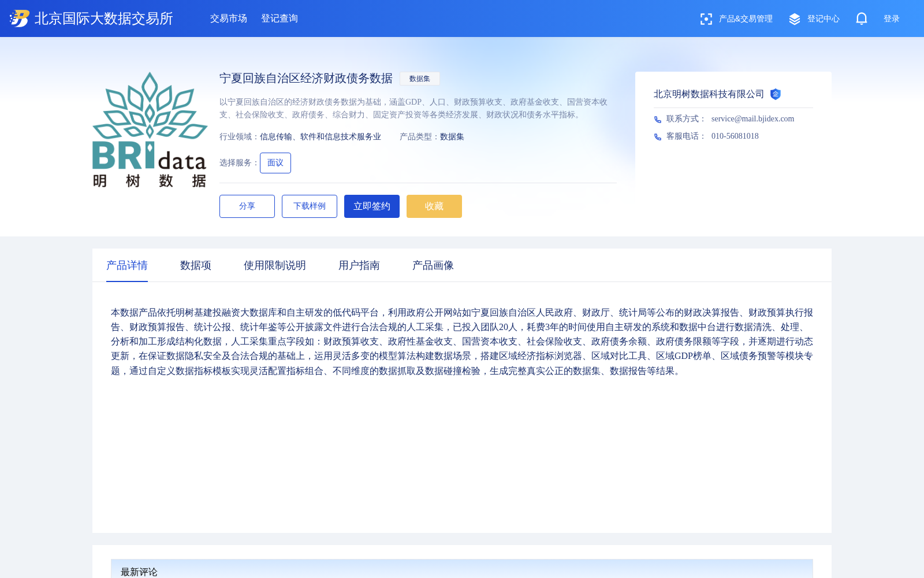Click the 分享 share button
The image size is (924, 578).
click(x=247, y=206)
